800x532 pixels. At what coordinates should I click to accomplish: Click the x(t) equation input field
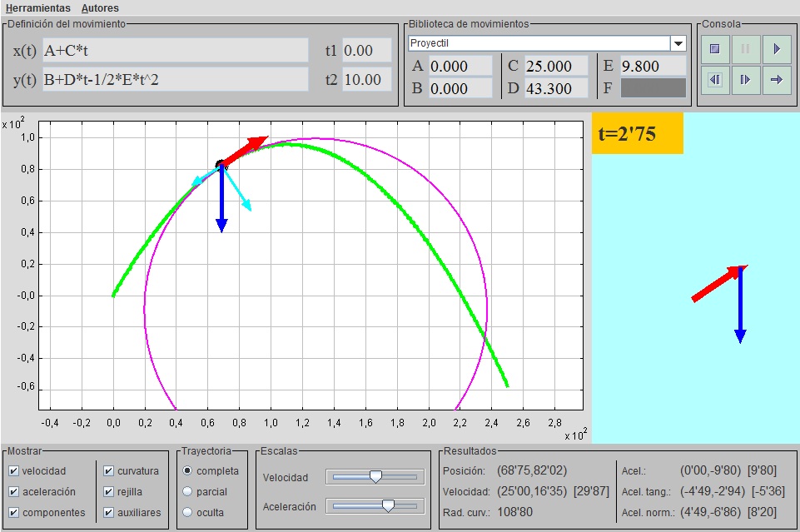tap(175, 51)
